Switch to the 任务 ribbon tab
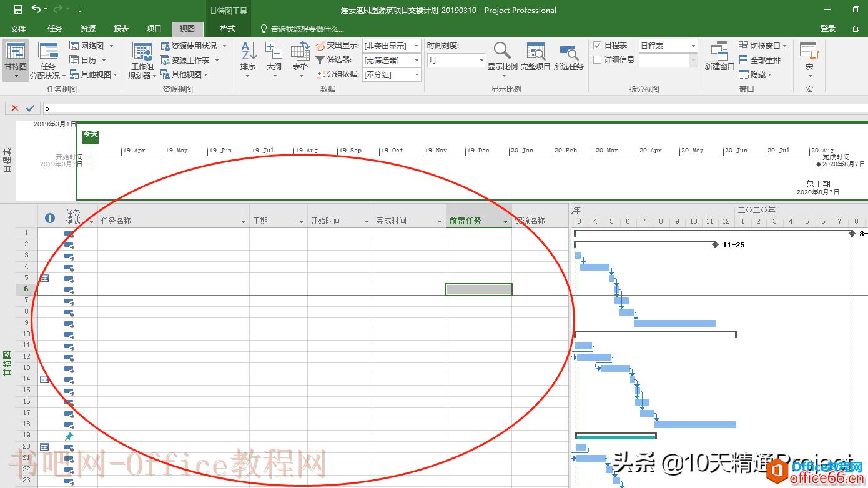Screen dimensions: 868x488 tap(55, 29)
